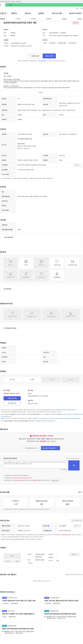Click the 장애인용 화장실 icon
Image resolution: width=83 pixels, height=644 pixels.
point(51,315)
